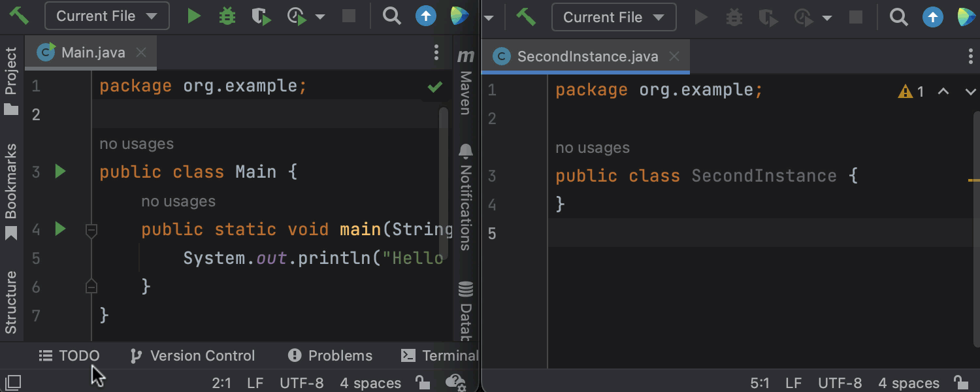Toggle tool window bars from the bottom-left corner icon
This screenshot has width=980, height=392.
click(13, 383)
